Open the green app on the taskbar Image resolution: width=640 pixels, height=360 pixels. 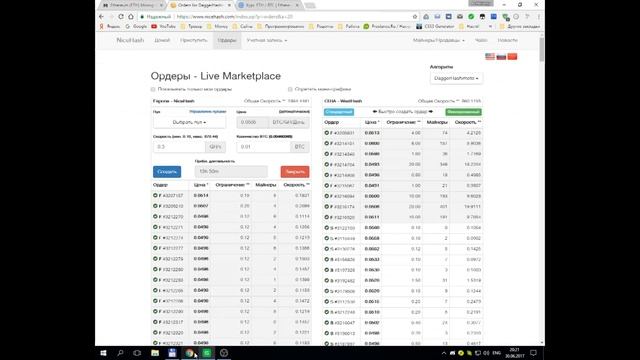pos(207,353)
